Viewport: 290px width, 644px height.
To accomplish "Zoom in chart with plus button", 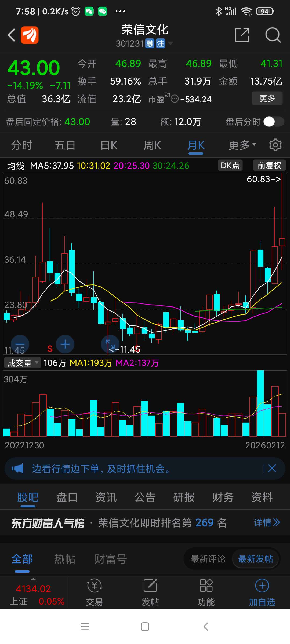I will point(65,344).
